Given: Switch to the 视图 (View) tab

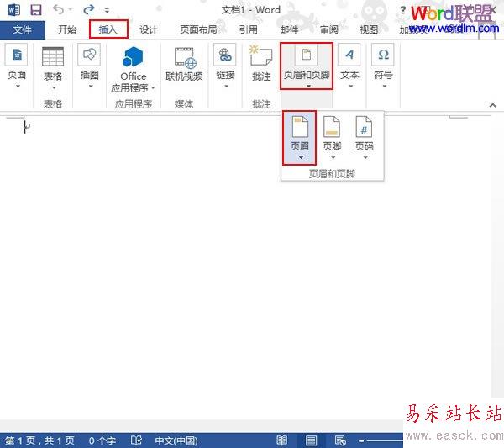Looking at the screenshot, I should [369, 29].
